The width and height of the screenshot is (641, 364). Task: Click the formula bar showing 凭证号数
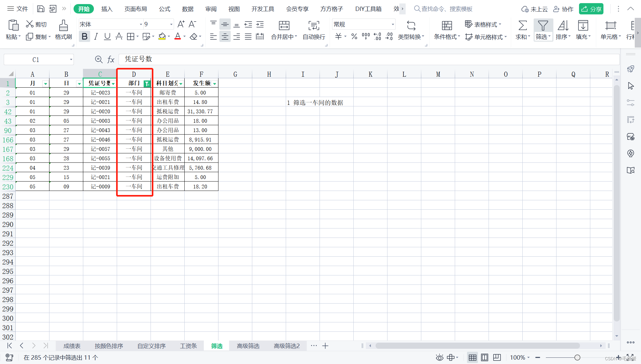point(369,59)
